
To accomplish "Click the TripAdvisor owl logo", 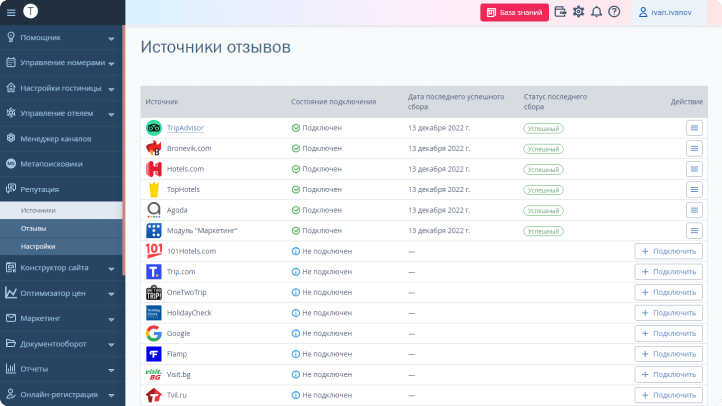I will (154, 128).
